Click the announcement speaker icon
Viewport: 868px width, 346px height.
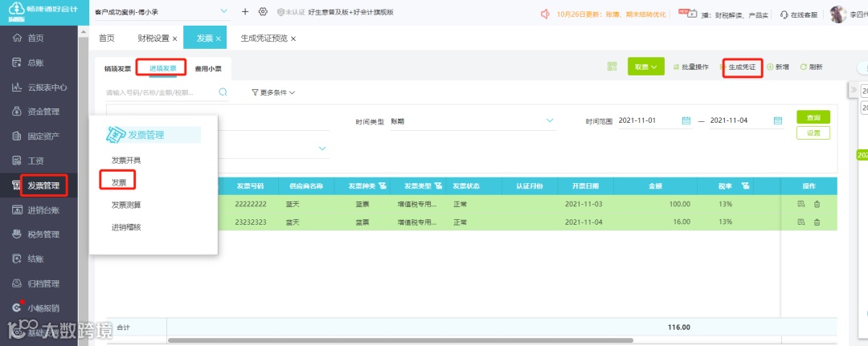545,14
